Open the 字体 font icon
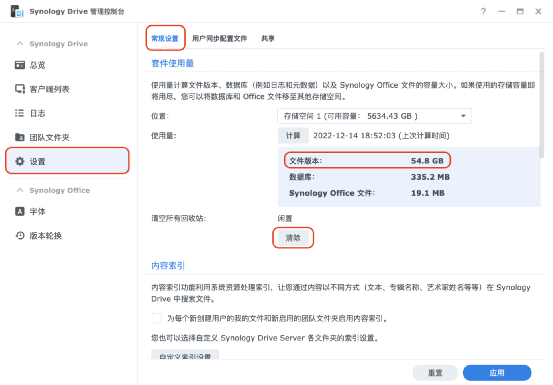This screenshot has height=385, width=553. tap(20, 211)
